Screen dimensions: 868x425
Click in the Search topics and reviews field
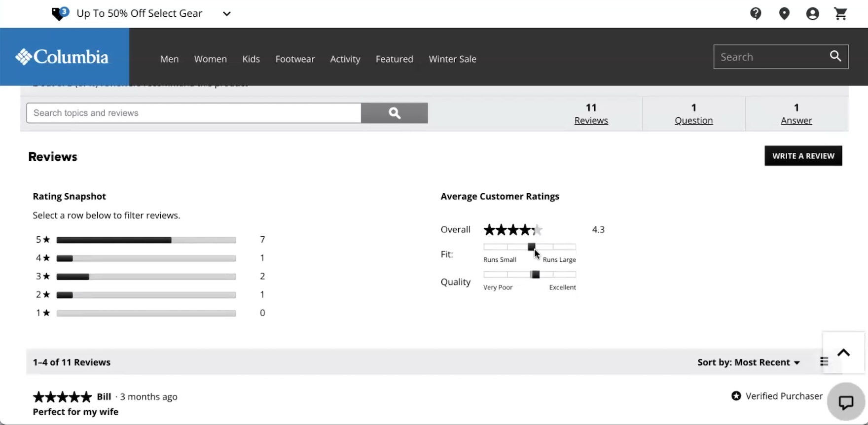(193, 113)
